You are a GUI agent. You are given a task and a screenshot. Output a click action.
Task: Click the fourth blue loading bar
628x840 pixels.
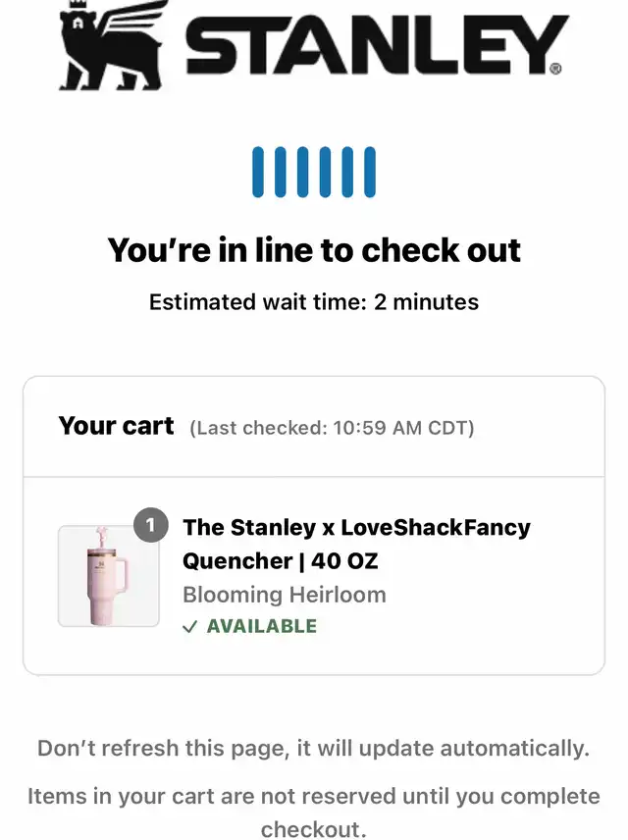pos(325,172)
